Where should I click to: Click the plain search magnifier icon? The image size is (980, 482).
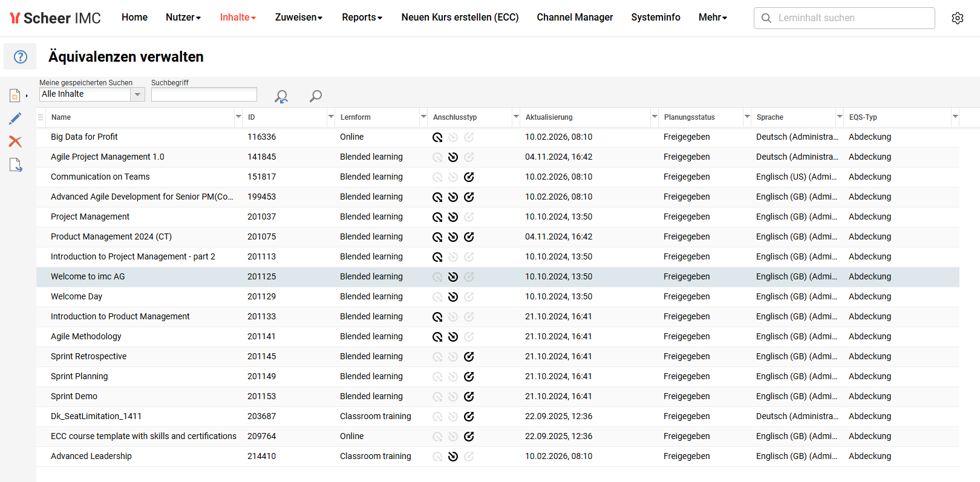click(x=316, y=96)
